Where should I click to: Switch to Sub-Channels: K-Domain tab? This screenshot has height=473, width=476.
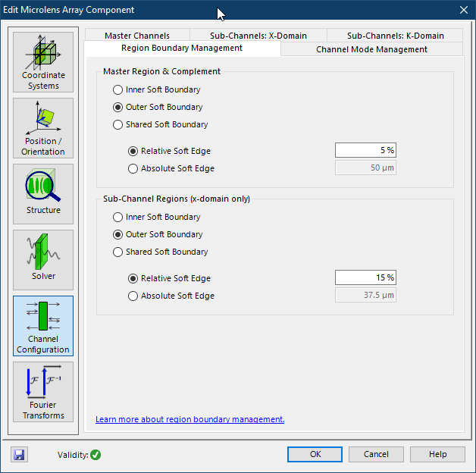pos(395,36)
